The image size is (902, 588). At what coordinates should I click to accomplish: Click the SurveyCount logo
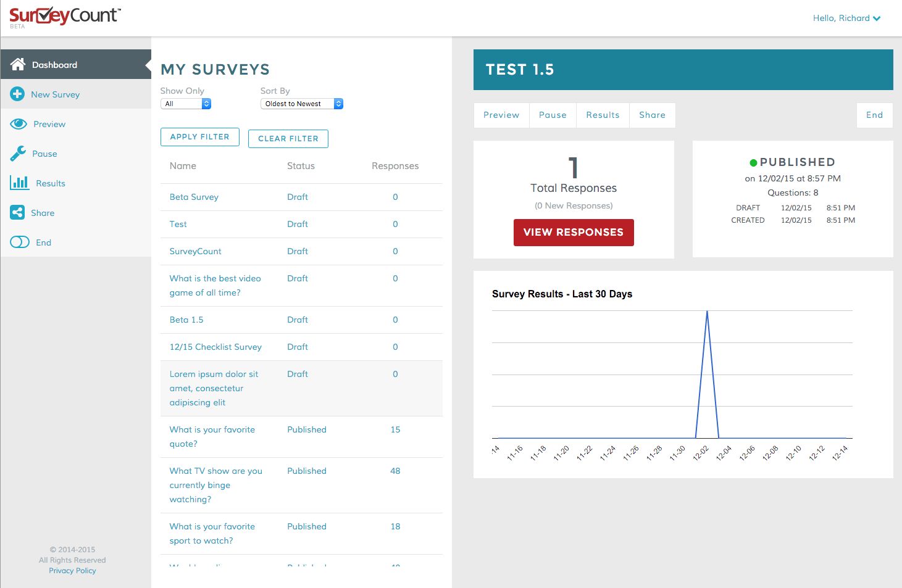64,16
